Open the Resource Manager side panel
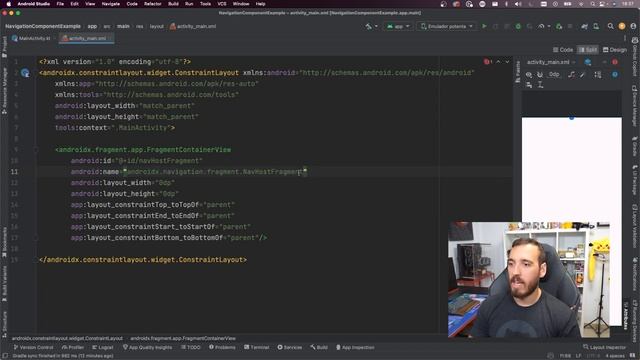The image size is (640, 360). coord(4,91)
